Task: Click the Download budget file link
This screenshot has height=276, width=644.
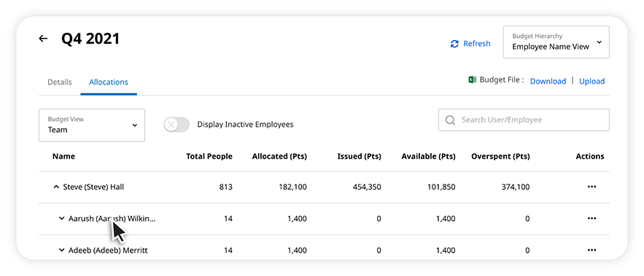Action: tap(548, 82)
